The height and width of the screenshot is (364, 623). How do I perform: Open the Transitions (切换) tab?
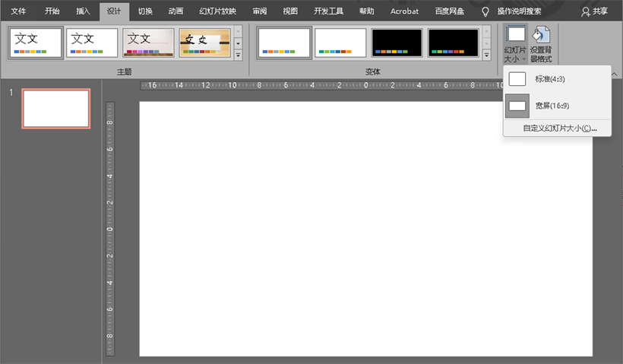pyautogui.click(x=145, y=11)
